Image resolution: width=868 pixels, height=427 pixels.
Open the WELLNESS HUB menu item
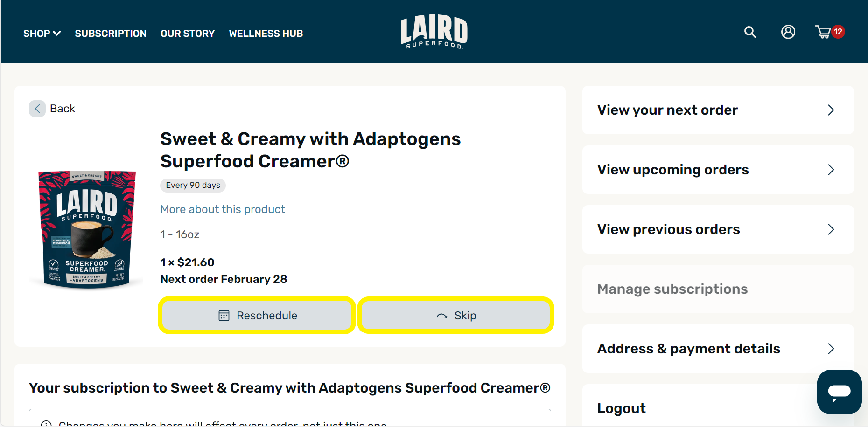coord(266,33)
